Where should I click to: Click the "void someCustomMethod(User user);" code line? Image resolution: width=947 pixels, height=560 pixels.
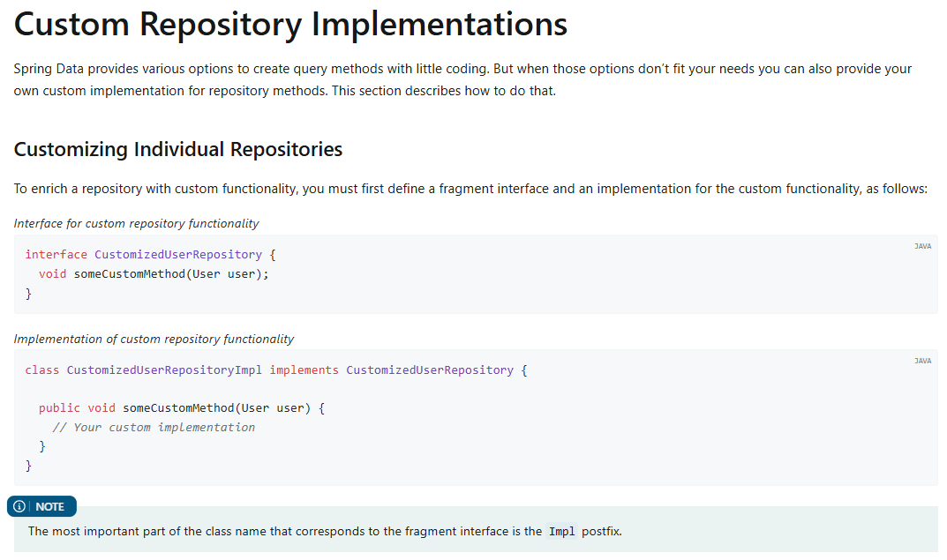click(154, 273)
